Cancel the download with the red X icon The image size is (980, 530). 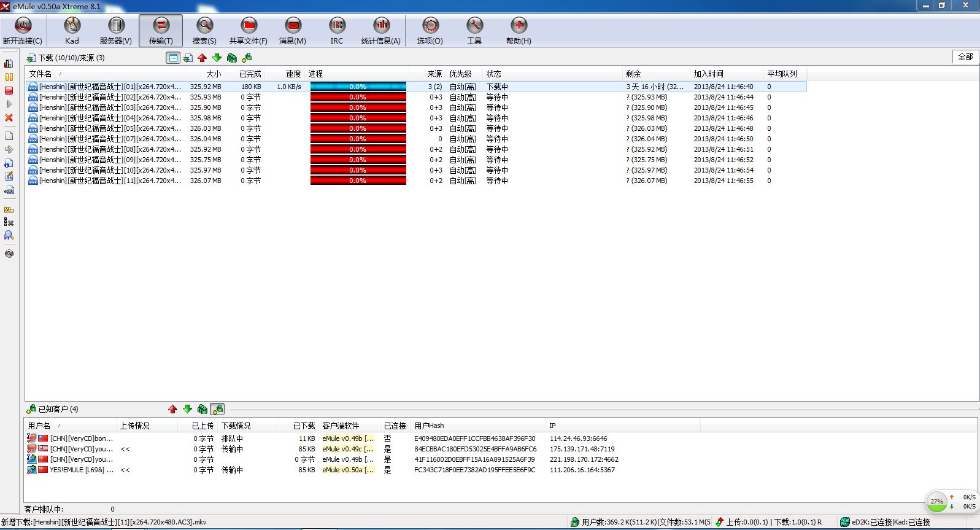click(x=9, y=117)
